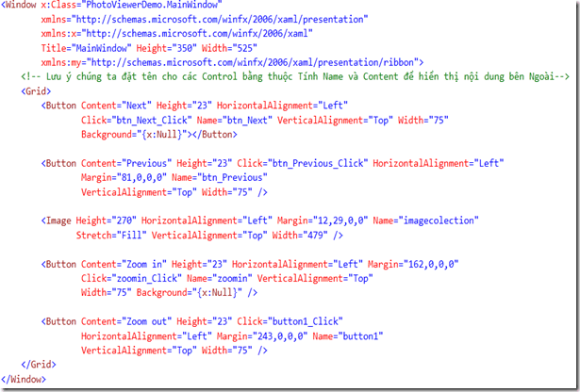
Task: Click the Image element tag name
Action: click(x=61, y=220)
